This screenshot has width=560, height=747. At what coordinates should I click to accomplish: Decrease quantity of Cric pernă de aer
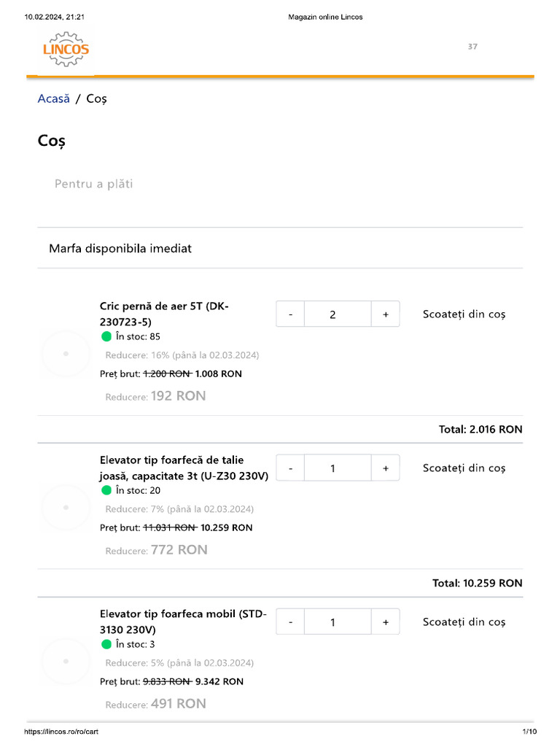290,314
